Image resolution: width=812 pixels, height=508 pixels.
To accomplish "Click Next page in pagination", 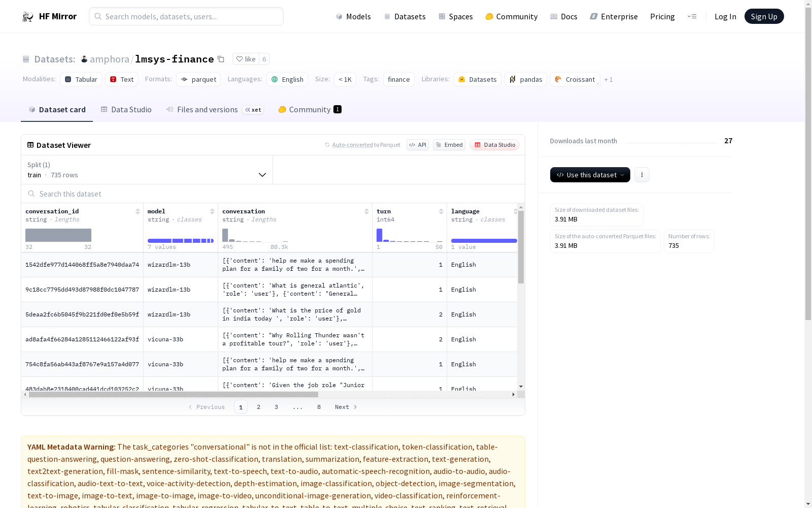I will point(346,407).
